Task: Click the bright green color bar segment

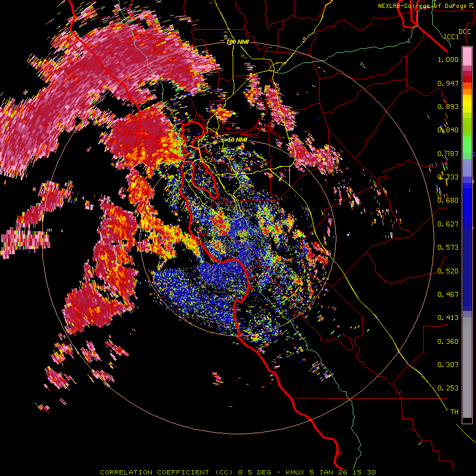Action: click(x=467, y=144)
